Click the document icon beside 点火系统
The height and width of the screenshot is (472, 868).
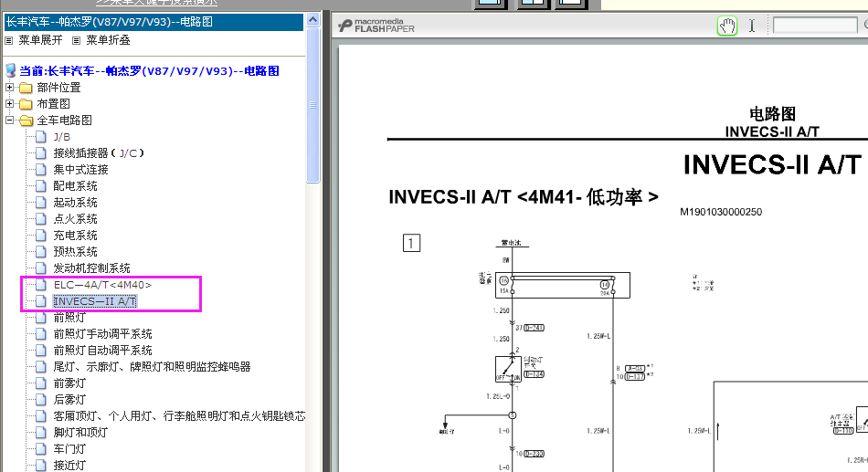tap(40, 218)
